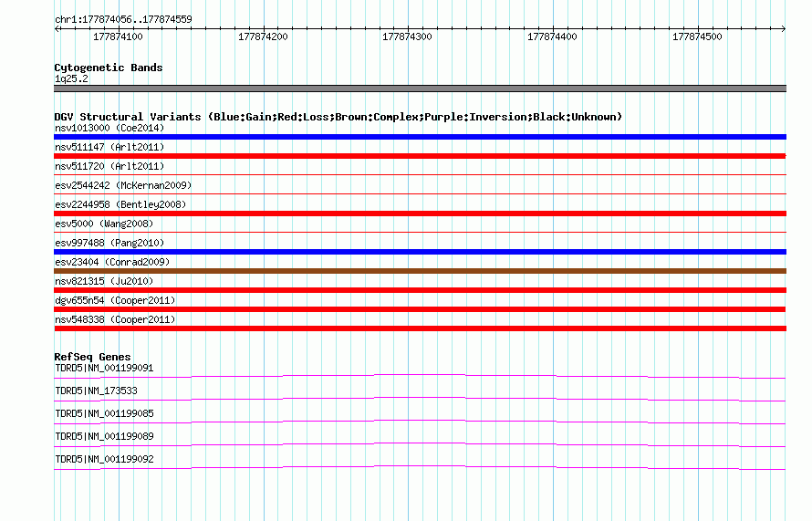812x521 pixels.
Task: Open transcript TDRD5|NM_001199092
Action: coord(104,459)
